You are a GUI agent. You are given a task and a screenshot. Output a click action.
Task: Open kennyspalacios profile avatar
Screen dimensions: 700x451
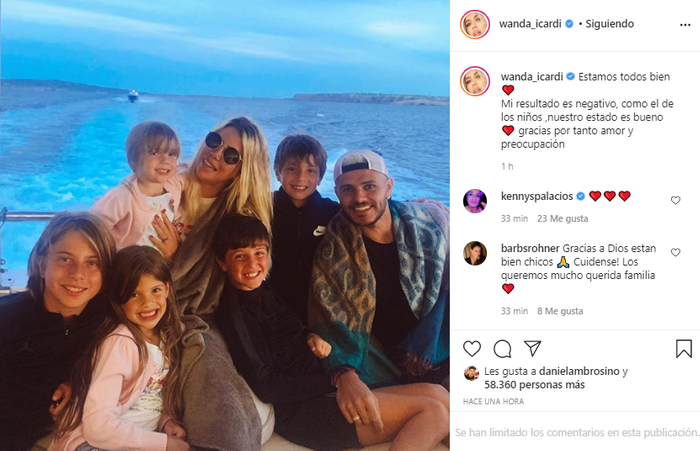(x=475, y=201)
